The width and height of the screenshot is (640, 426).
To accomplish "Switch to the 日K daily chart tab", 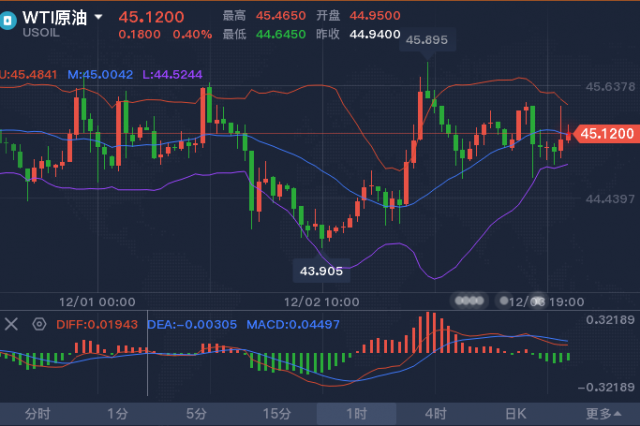I will [x=516, y=414].
